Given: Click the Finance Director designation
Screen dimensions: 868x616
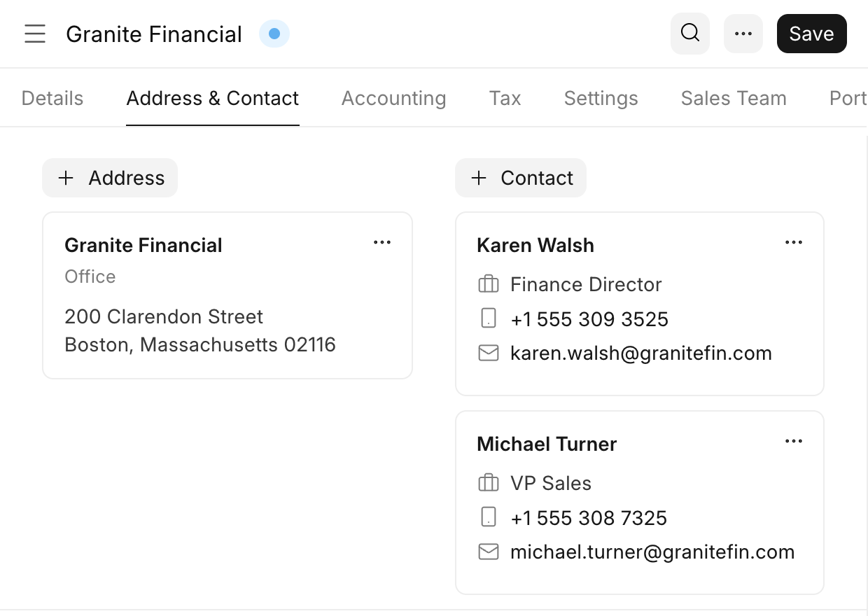Looking at the screenshot, I should point(586,284).
